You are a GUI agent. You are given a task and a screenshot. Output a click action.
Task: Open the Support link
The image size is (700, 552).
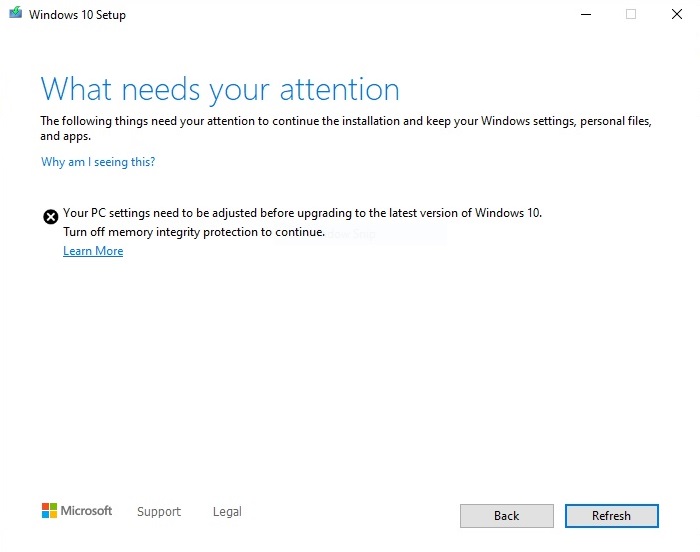[159, 511]
